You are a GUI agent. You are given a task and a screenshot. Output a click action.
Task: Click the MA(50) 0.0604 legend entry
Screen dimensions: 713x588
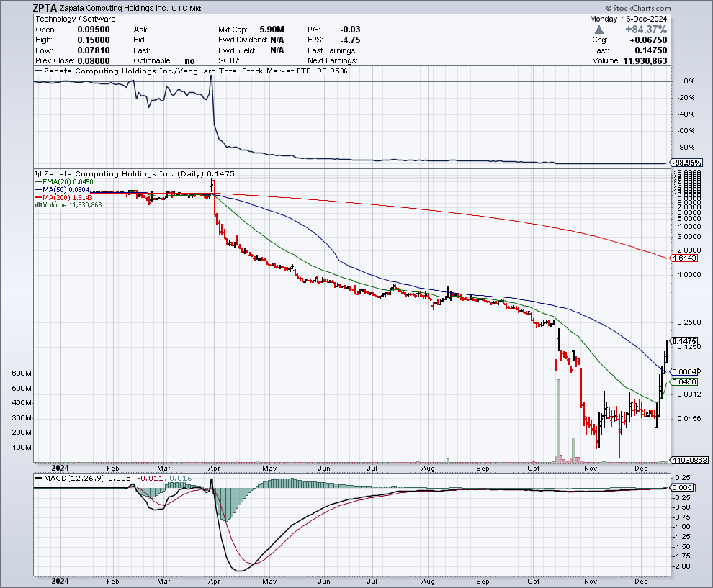[x=62, y=189]
